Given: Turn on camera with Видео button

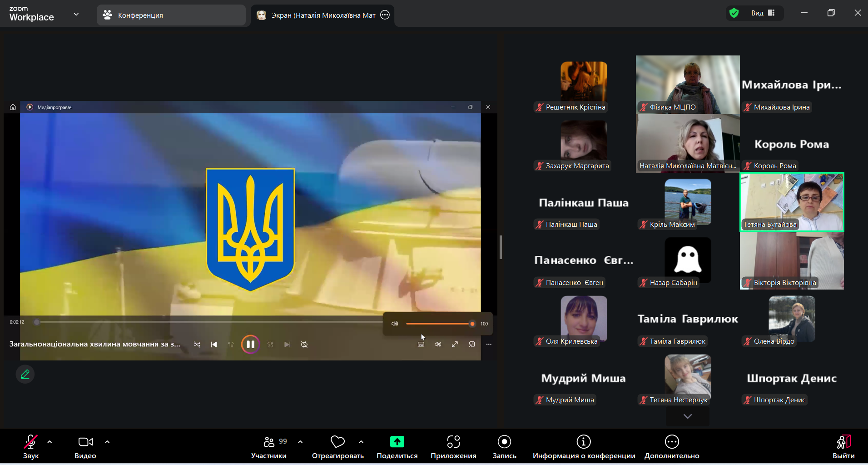Looking at the screenshot, I should tap(85, 446).
